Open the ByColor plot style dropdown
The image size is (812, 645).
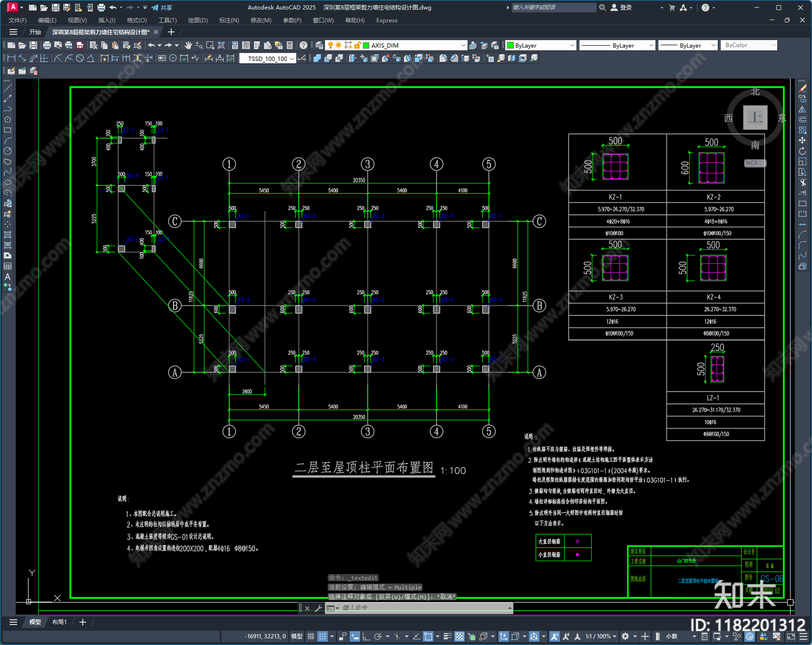773,45
